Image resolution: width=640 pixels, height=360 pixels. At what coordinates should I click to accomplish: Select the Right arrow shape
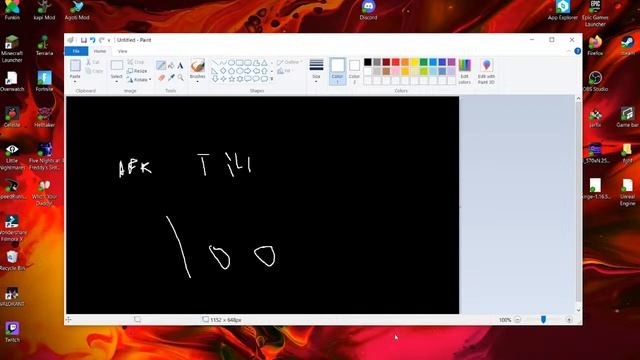tap(248, 71)
